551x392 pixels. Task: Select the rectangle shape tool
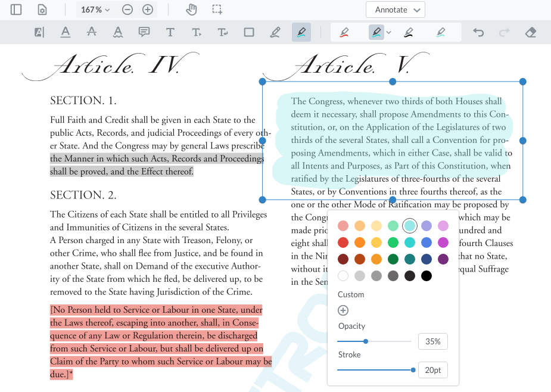(249, 32)
